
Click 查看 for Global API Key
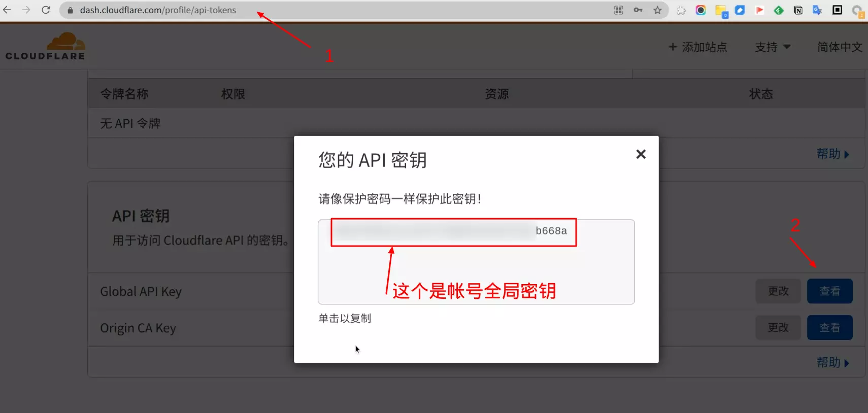(x=830, y=291)
